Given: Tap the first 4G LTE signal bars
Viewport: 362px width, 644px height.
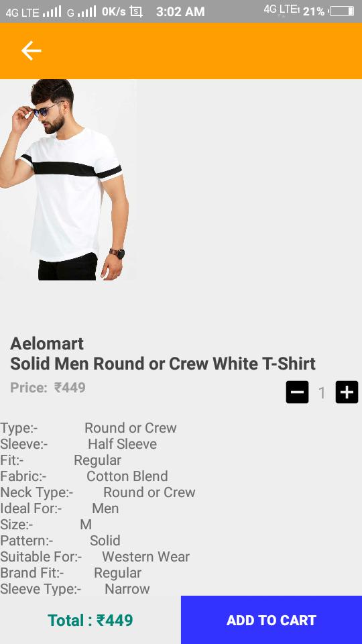Looking at the screenshot, I should pyautogui.click(x=52, y=11).
